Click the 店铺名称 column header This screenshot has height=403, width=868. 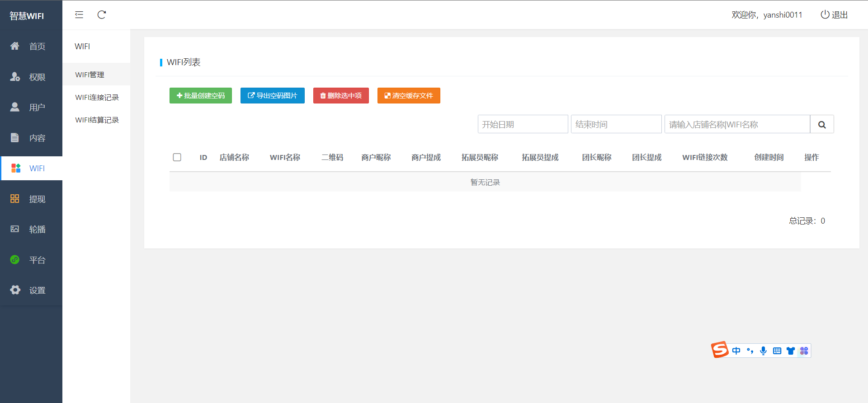click(234, 157)
